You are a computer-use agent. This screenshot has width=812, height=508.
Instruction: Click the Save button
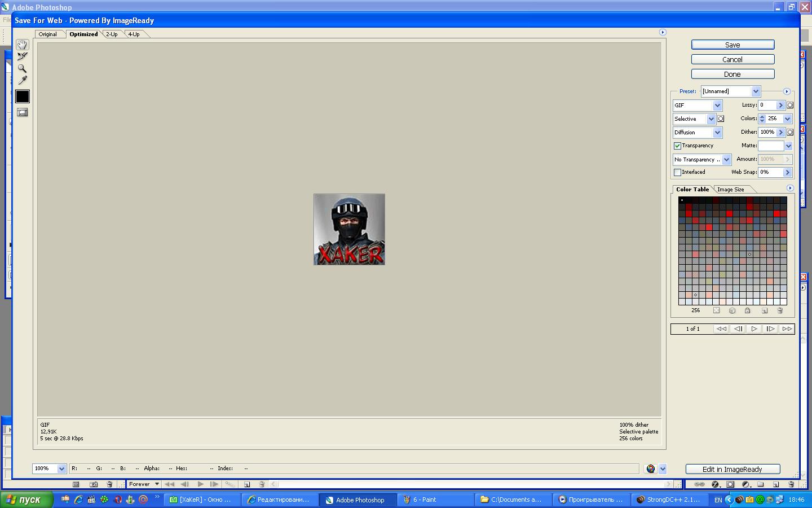point(732,45)
